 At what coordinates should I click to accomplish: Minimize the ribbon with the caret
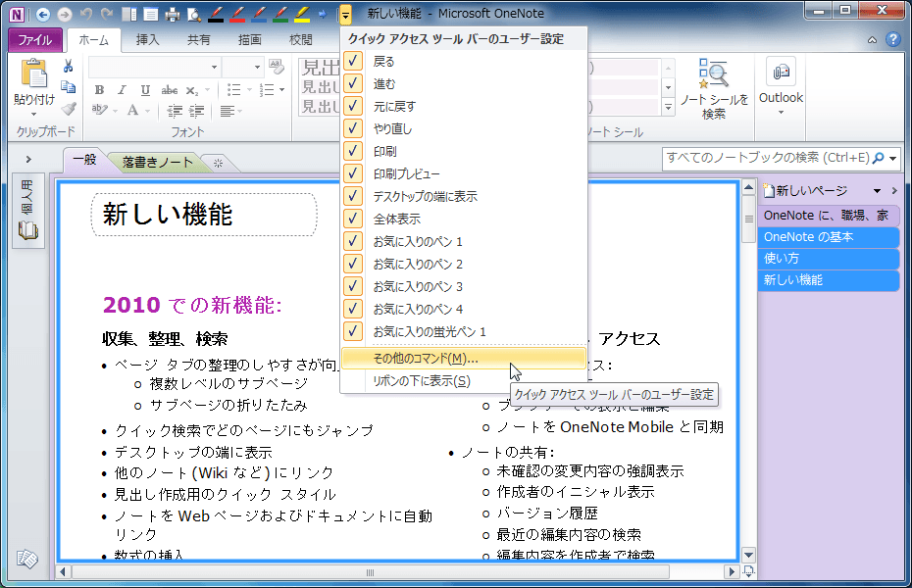(872, 40)
